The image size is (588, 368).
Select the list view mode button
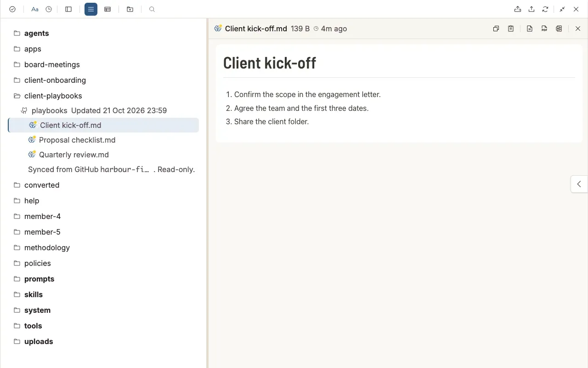tap(91, 9)
